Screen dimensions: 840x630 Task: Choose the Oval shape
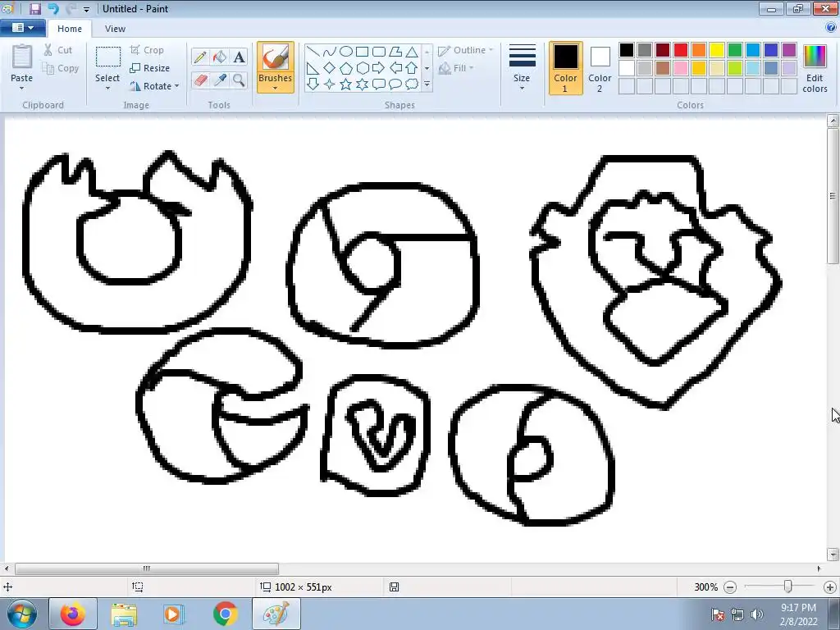click(346, 52)
